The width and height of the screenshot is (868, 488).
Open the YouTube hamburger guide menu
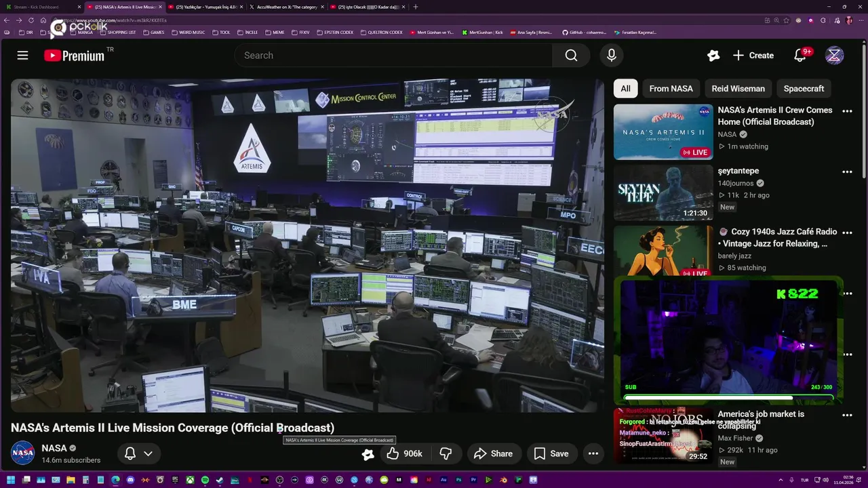click(23, 56)
